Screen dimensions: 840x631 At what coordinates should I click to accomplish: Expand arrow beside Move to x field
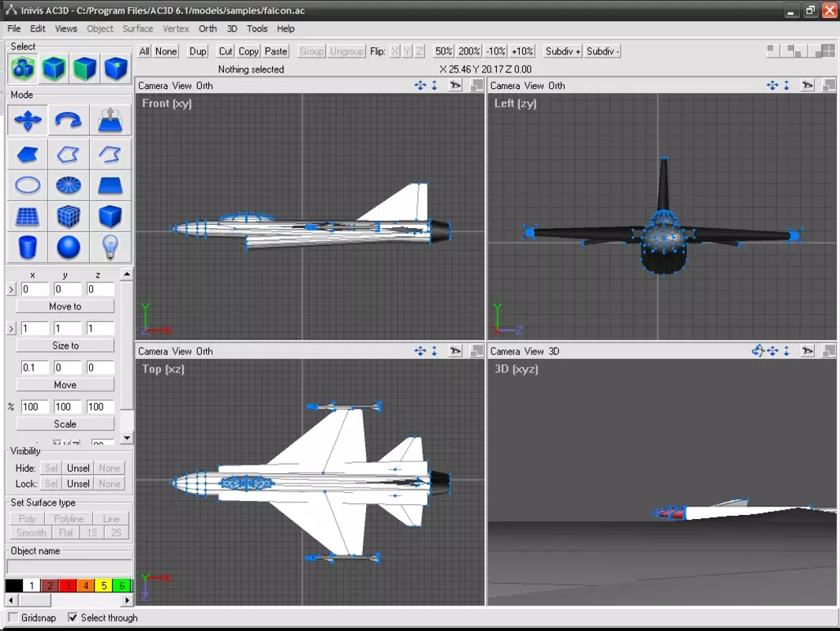click(x=11, y=289)
